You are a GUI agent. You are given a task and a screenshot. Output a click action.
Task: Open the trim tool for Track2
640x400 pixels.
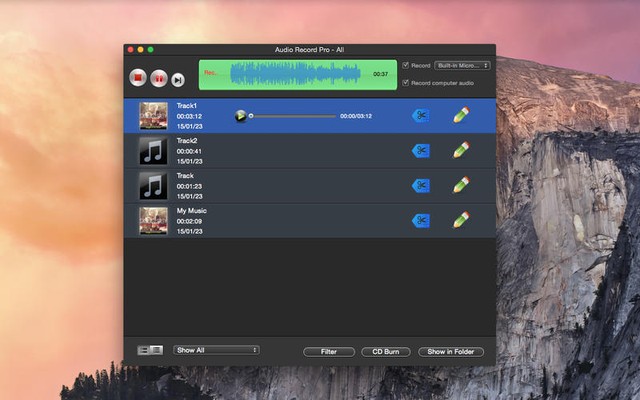[421, 151]
